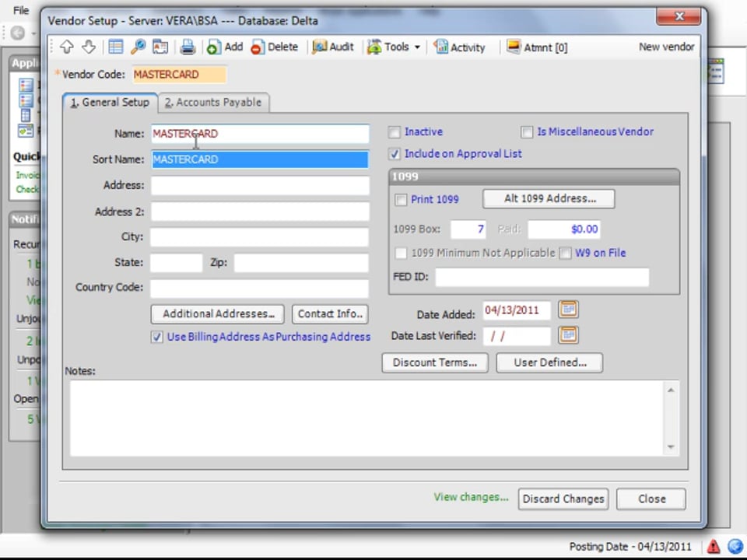Add a new vendor record

pyautogui.click(x=225, y=47)
